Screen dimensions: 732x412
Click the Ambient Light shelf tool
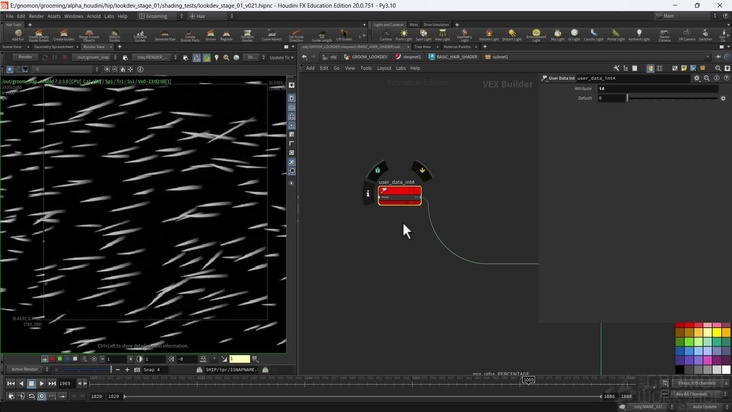[639, 35]
